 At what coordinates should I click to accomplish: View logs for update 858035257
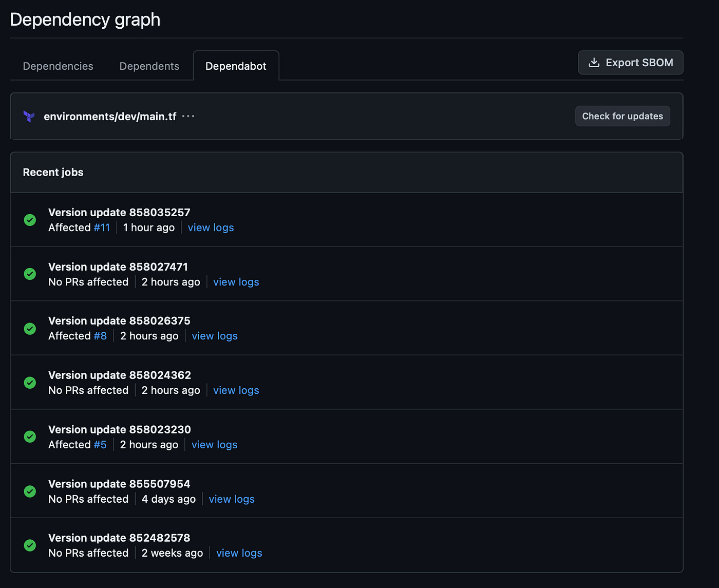click(x=211, y=227)
